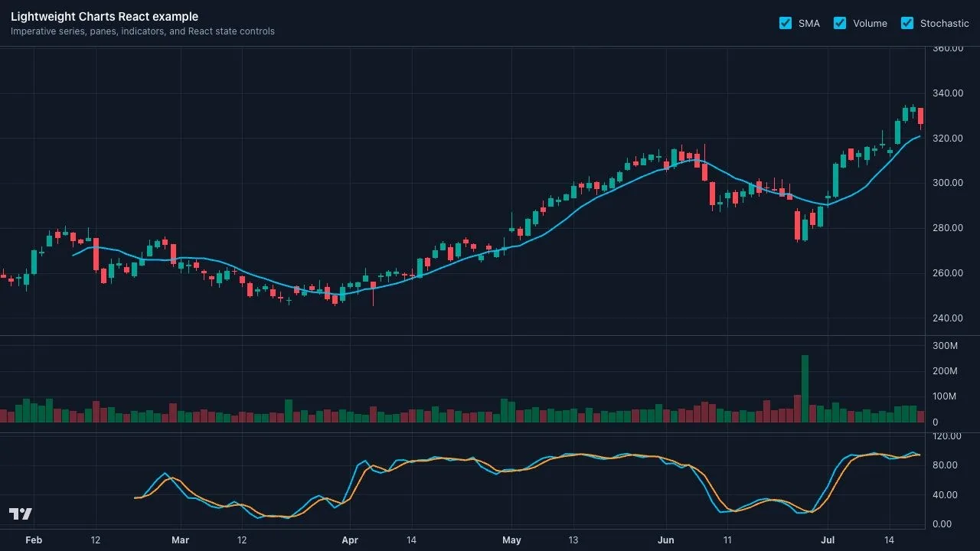Select the 13 date label after May
The width and height of the screenshot is (980, 551).
[573, 540]
